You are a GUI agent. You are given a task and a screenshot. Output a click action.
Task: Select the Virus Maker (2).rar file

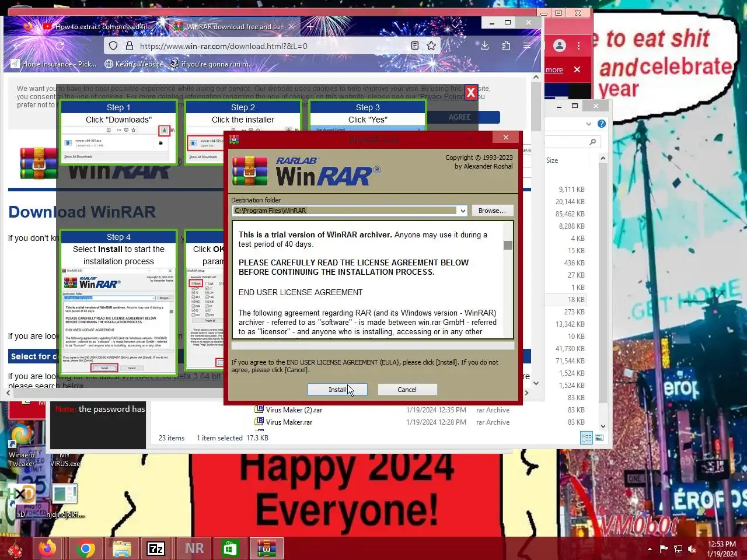(x=294, y=410)
